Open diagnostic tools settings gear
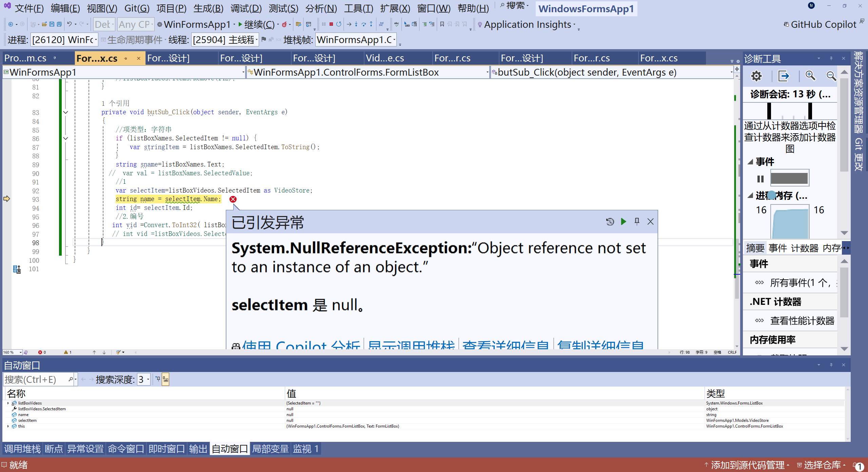868x472 pixels. point(756,76)
